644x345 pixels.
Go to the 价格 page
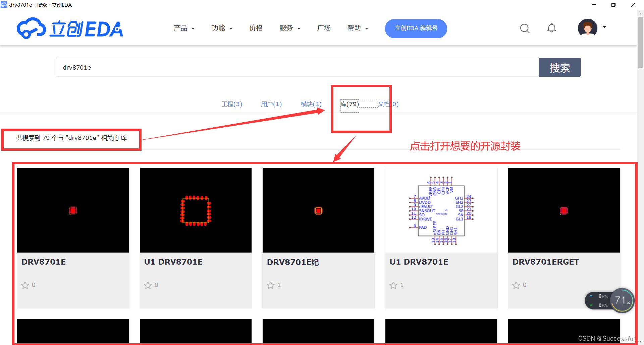[x=256, y=28]
